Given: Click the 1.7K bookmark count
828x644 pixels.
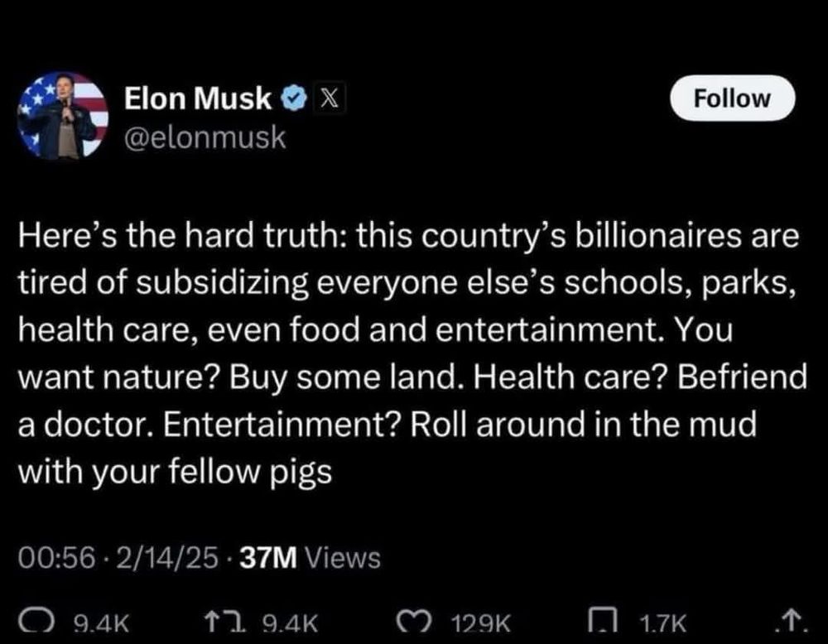Looking at the screenshot, I should 662,622.
